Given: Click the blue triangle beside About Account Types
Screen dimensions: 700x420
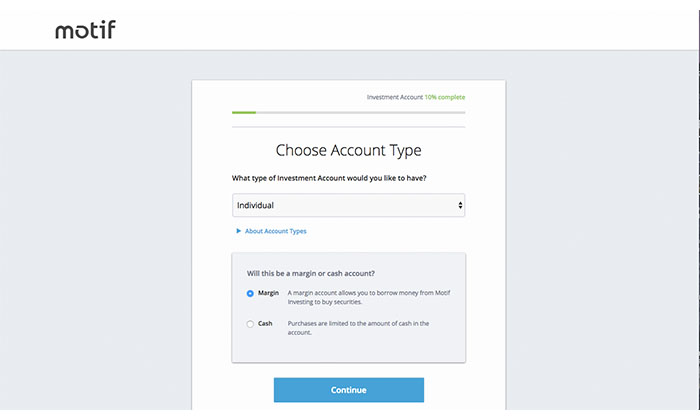Looking at the screenshot, I should point(238,231).
